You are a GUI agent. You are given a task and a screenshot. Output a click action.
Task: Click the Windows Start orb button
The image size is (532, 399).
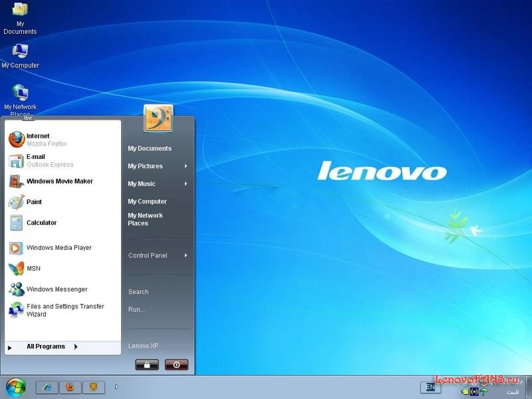pyautogui.click(x=15, y=386)
